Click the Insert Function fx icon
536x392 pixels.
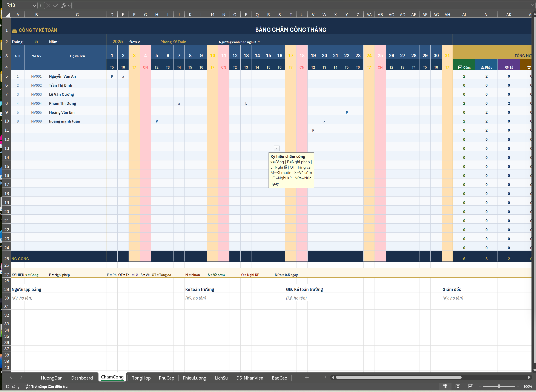point(63,5)
